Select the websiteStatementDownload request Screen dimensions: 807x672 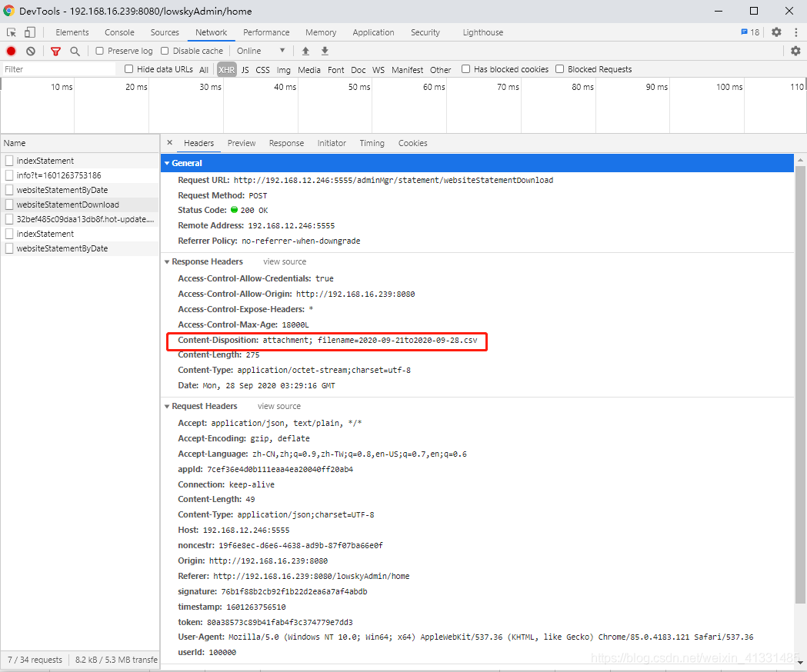pos(80,205)
